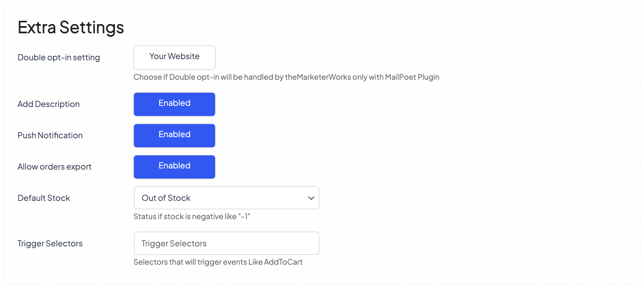Click the Extra Settings heading
The height and width of the screenshot is (287, 644).
click(71, 27)
